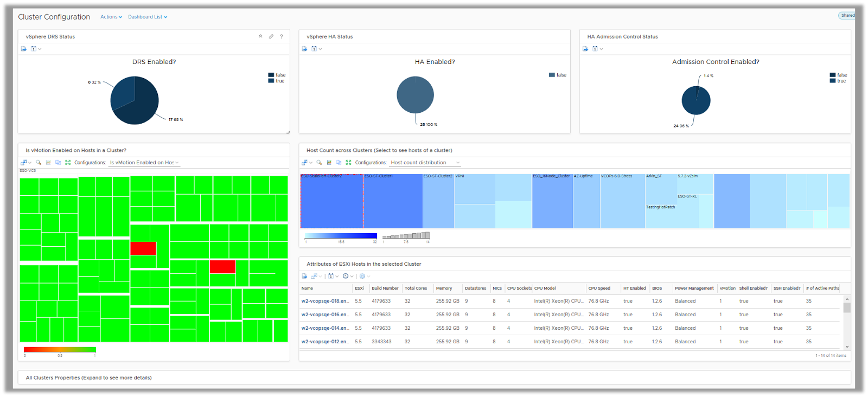Image resolution: width=868 pixels, height=397 pixels.
Task: Click the magnifier zoom icon in vMotion heatmap toolbar
Action: (x=39, y=162)
